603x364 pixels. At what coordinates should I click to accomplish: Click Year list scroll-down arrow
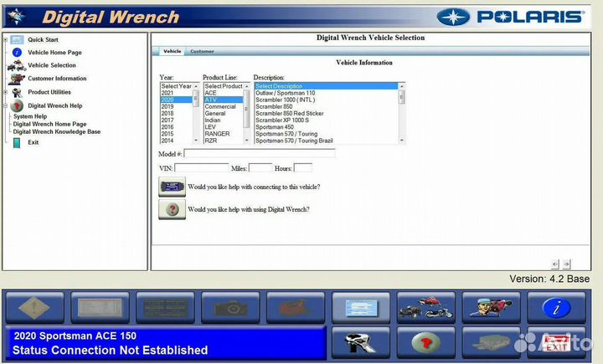point(196,141)
